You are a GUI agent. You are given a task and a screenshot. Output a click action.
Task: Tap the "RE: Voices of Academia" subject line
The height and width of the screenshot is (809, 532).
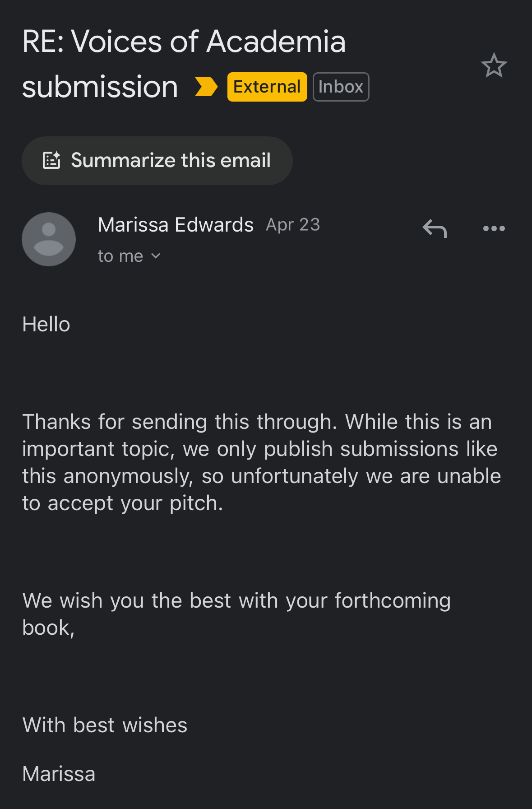184,42
